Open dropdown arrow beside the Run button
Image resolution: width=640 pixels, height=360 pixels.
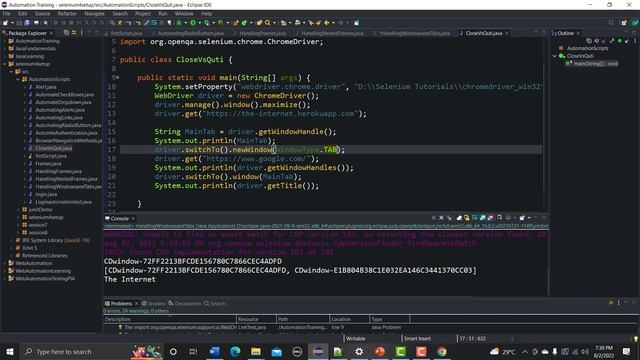199,23
